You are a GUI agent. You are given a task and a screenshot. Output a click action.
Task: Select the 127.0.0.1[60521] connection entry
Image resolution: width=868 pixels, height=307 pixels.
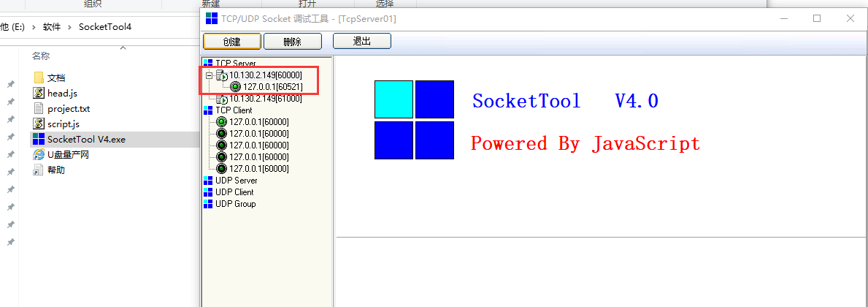pyautogui.click(x=273, y=86)
